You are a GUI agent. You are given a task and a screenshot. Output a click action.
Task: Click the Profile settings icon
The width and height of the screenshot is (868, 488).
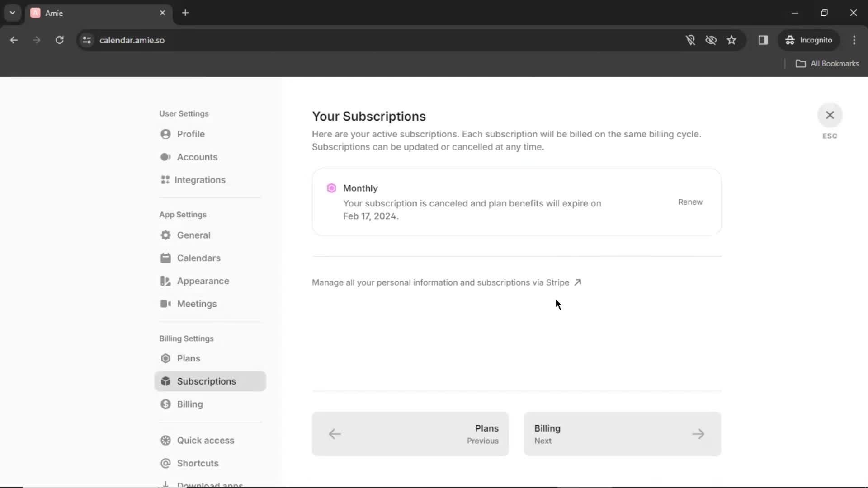pos(166,134)
